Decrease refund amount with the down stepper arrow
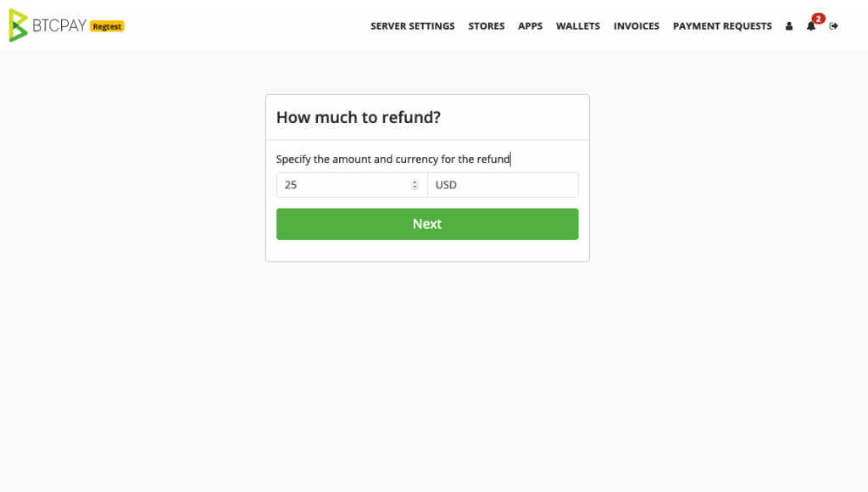 (415, 187)
